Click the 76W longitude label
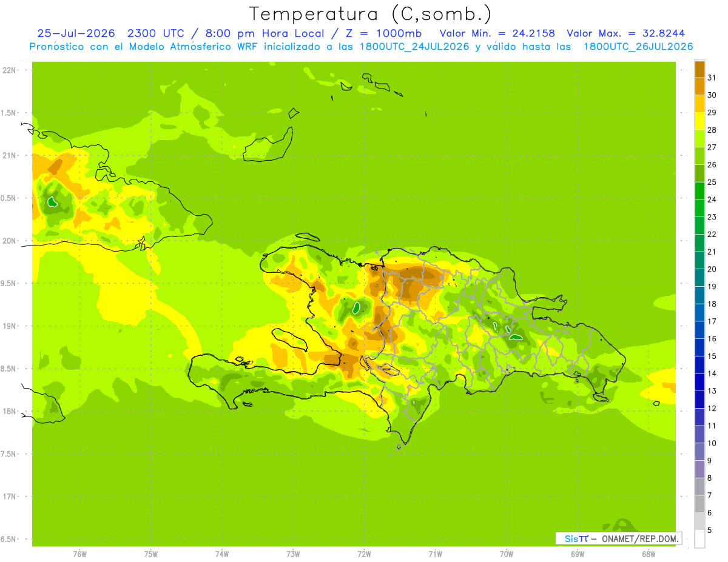 click(x=79, y=554)
